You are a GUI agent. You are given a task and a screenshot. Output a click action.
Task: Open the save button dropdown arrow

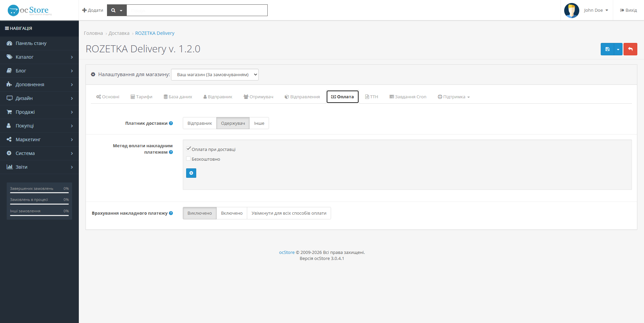(x=618, y=49)
